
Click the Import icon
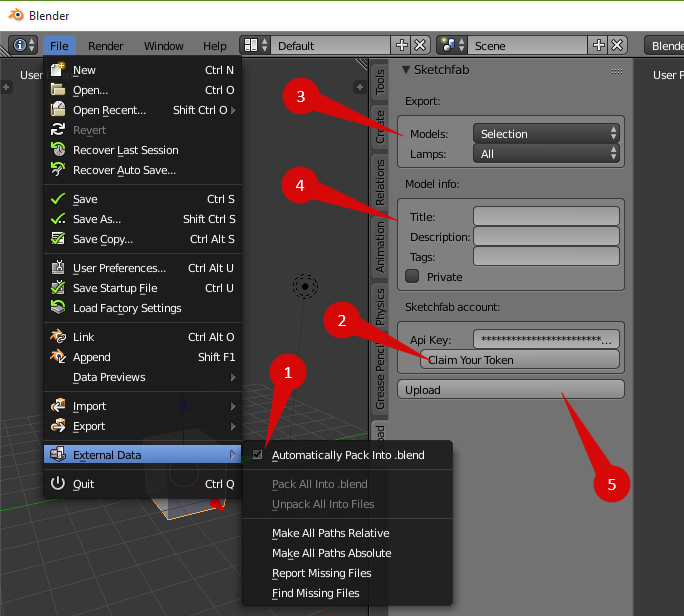tap(58, 406)
